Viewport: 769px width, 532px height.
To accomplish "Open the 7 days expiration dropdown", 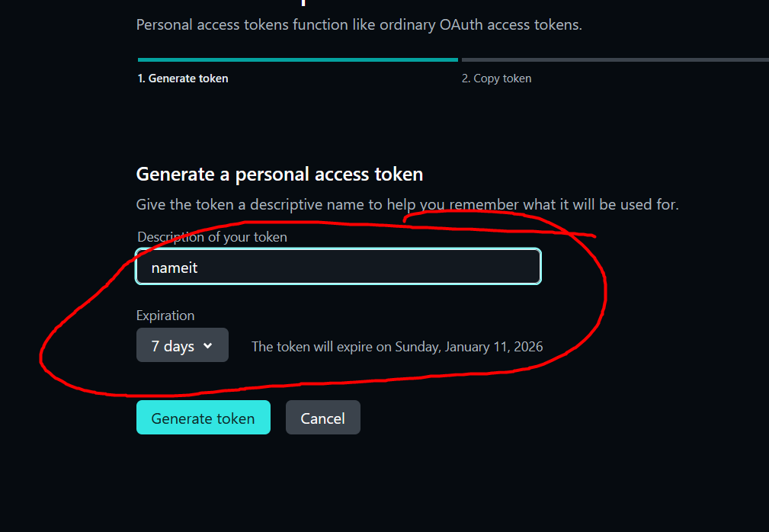I will point(182,345).
